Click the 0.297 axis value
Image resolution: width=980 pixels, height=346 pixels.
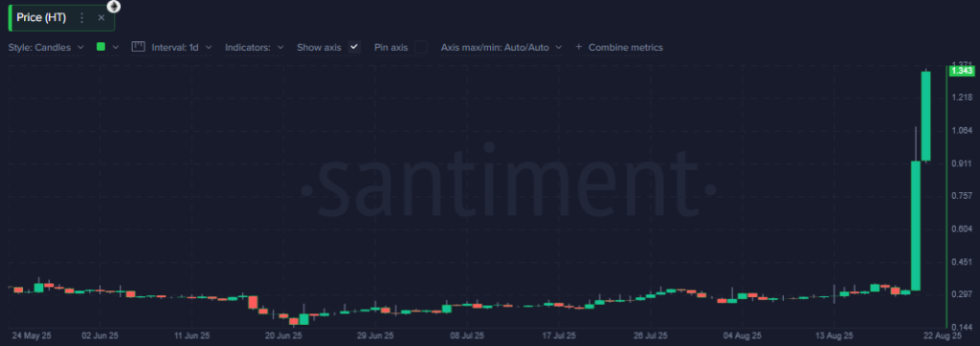pyautogui.click(x=961, y=294)
